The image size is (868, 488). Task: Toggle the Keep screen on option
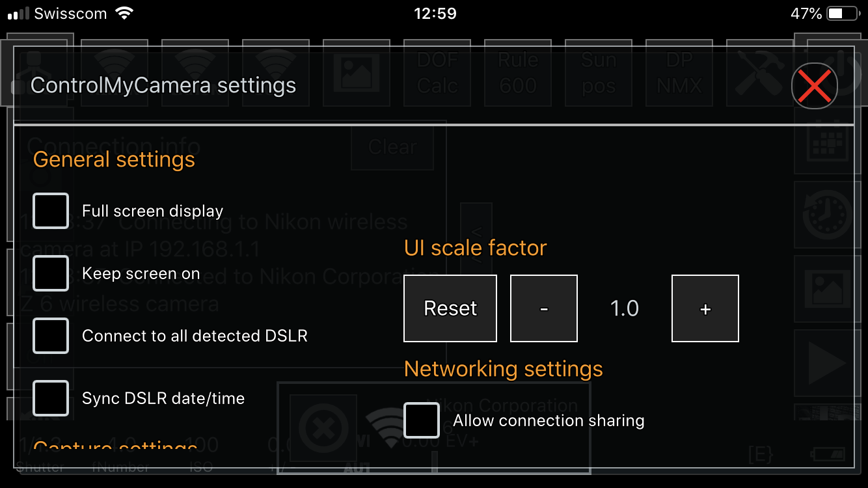[x=51, y=273]
